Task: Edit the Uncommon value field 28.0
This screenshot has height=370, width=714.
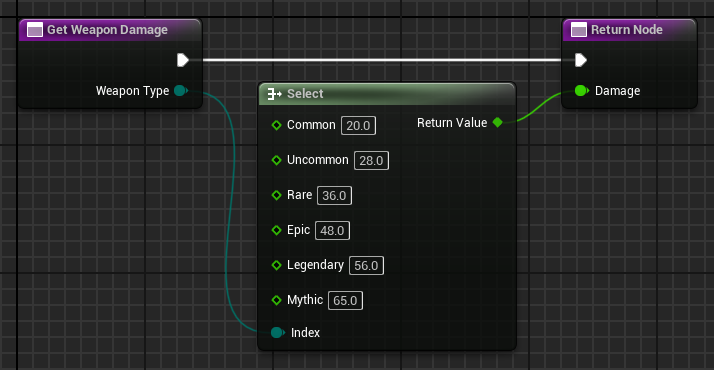Action: click(371, 161)
